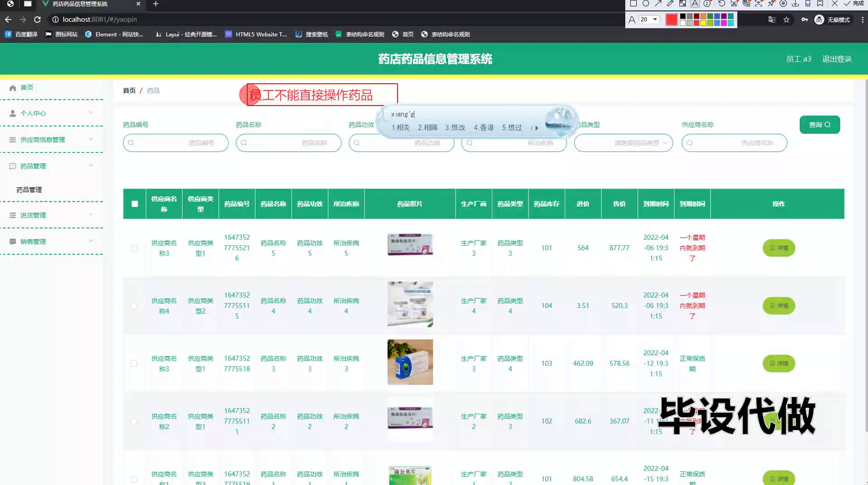
Task: Choose IME candidate 4.香港
Action: point(484,128)
